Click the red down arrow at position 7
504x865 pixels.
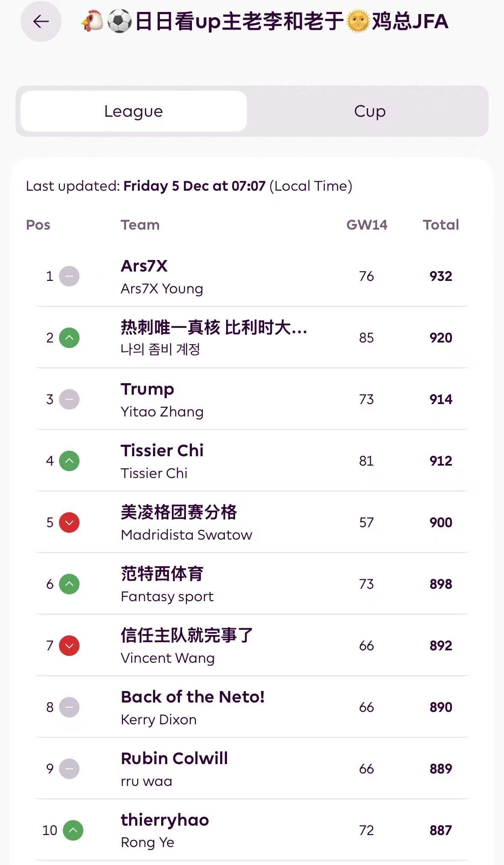pos(69,646)
